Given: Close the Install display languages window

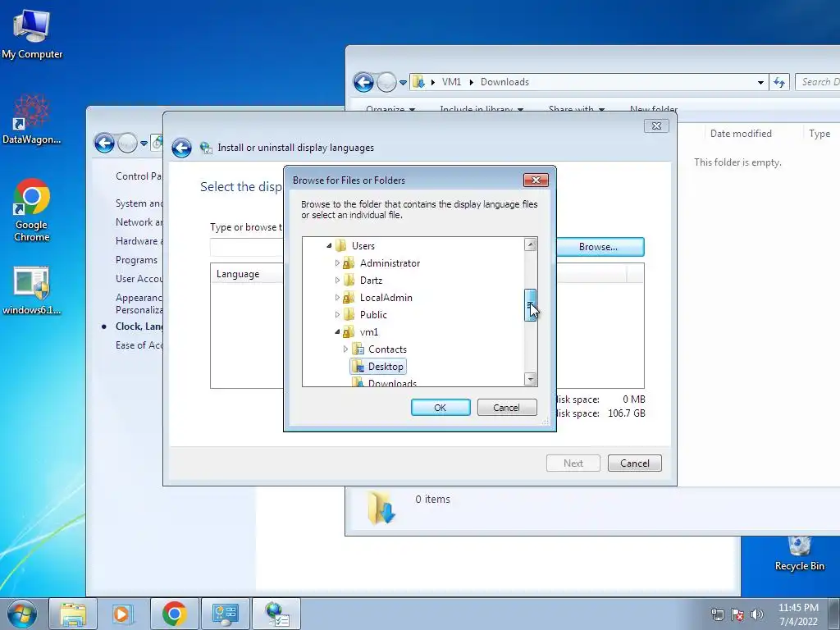Looking at the screenshot, I should pos(656,126).
